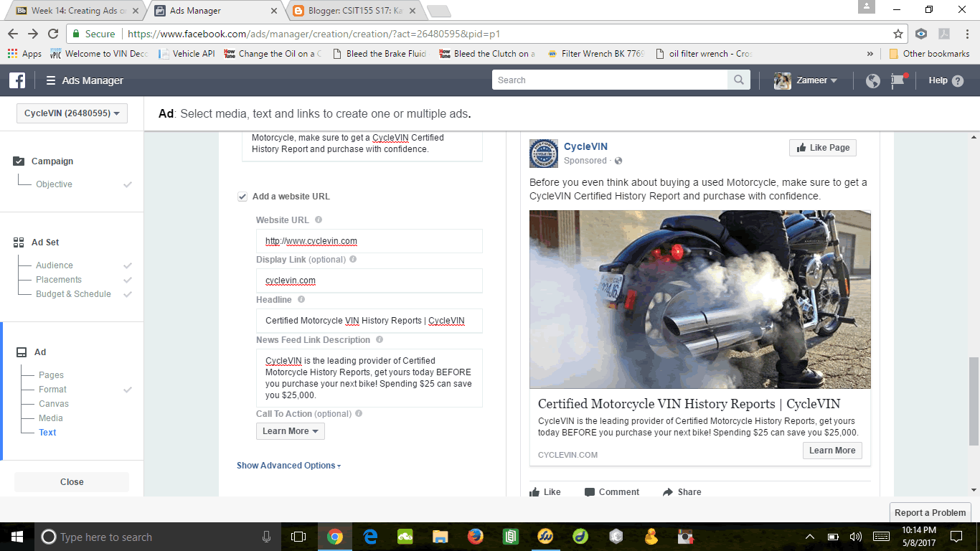980x551 pixels.
Task: Open Media step under Ad
Action: pyautogui.click(x=51, y=418)
